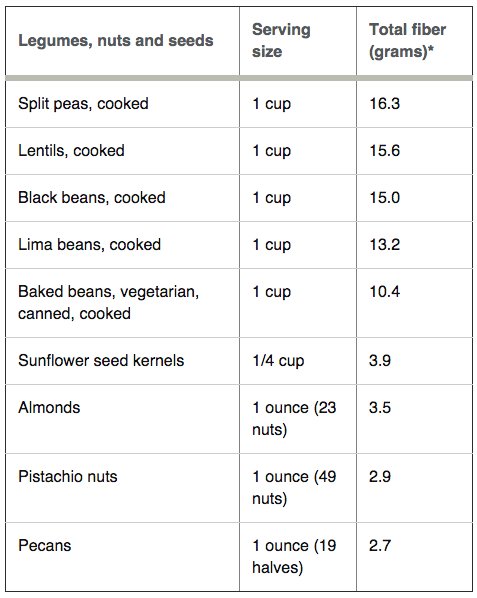Select 'Baked beans, vegetarian, canned, cooked' cell
The height and width of the screenshot is (598, 477).
109,302
